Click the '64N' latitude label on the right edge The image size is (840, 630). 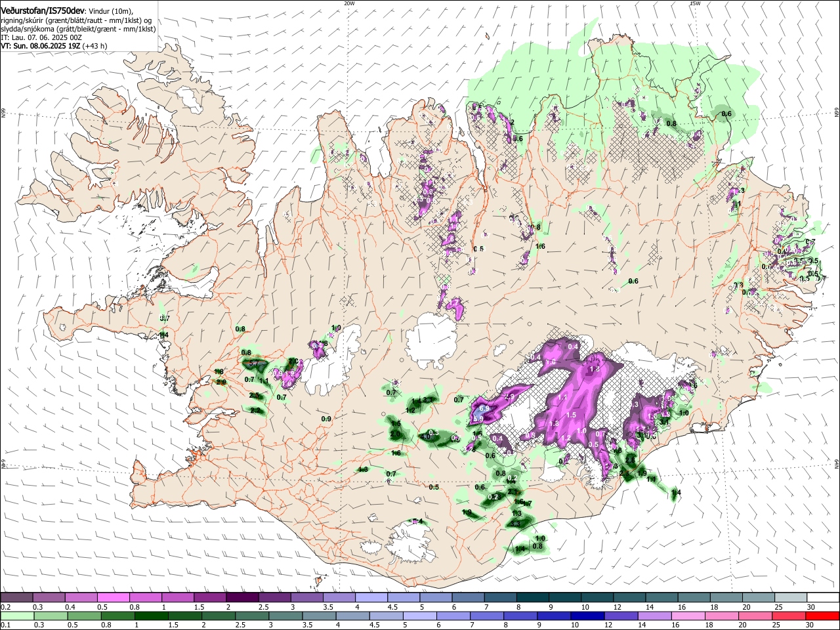(836, 463)
